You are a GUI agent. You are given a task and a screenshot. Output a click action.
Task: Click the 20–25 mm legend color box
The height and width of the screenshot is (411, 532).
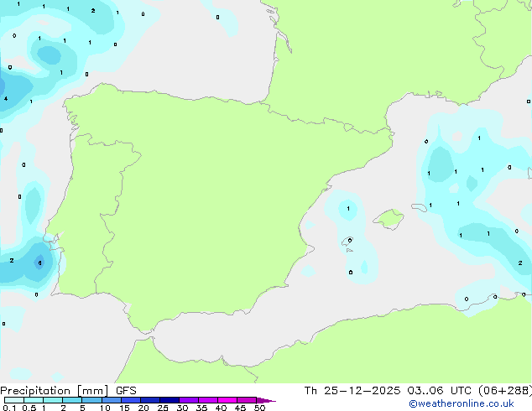150,400
